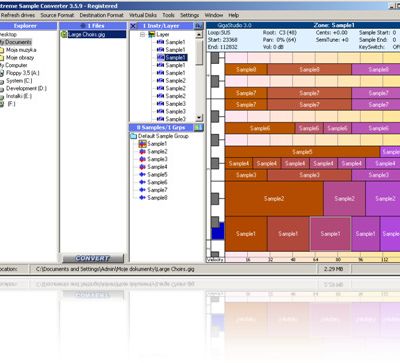Open the Tools menu
400x363 pixels.
168,15
